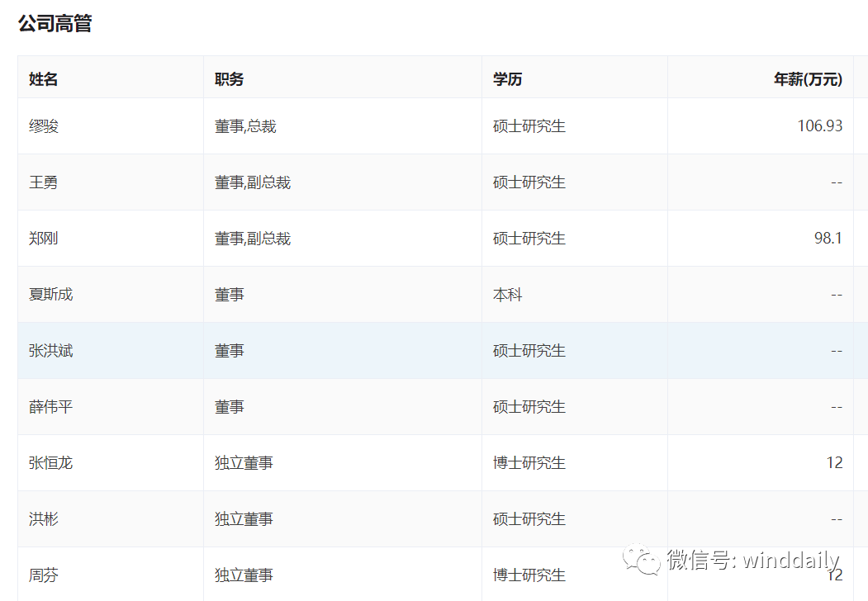
Task: Select the name 王勇 in the table
Action: 44,182
